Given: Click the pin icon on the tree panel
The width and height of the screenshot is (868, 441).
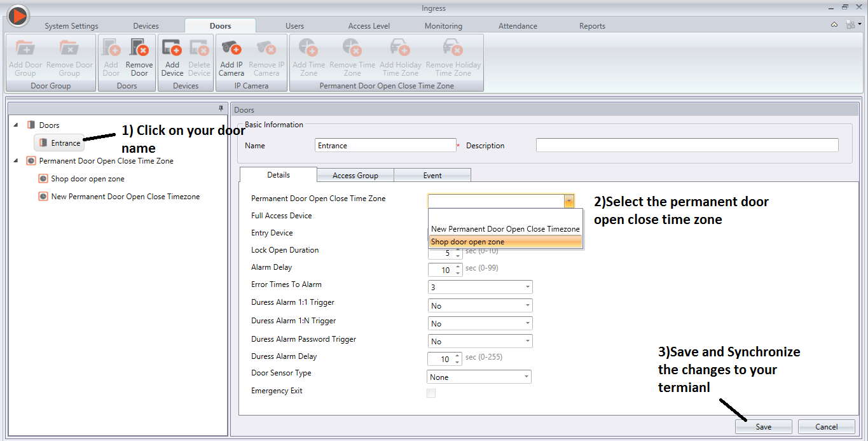Looking at the screenshot, I should click(x=221, y=109).
